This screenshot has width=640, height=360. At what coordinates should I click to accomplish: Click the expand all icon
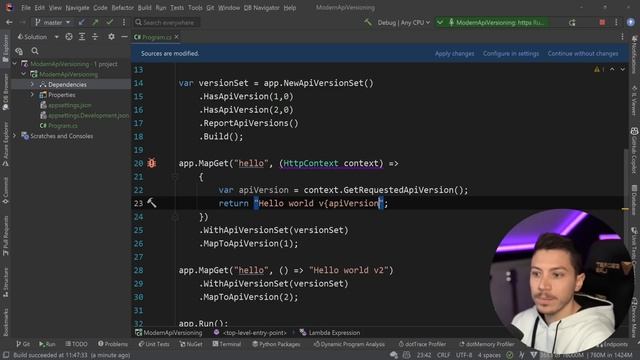82,37
